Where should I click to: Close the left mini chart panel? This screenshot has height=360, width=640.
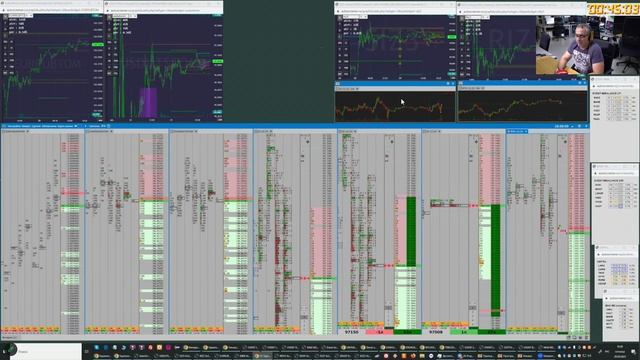(453, 83)
